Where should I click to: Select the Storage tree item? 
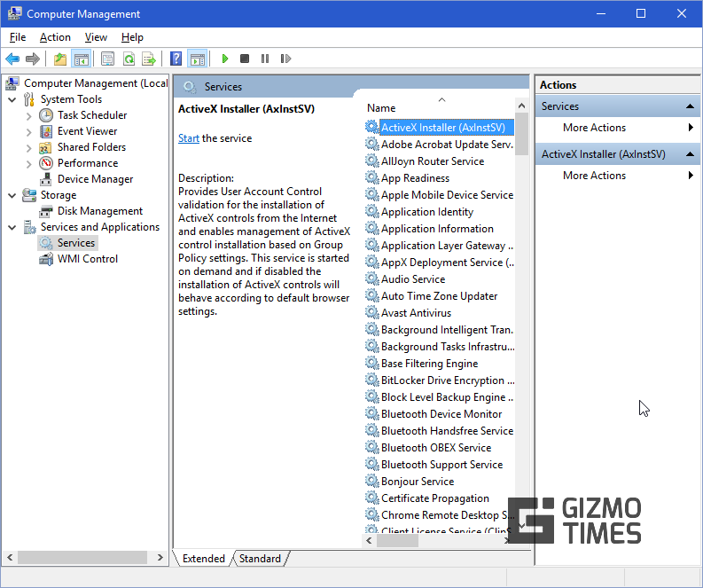click(59, 195)
